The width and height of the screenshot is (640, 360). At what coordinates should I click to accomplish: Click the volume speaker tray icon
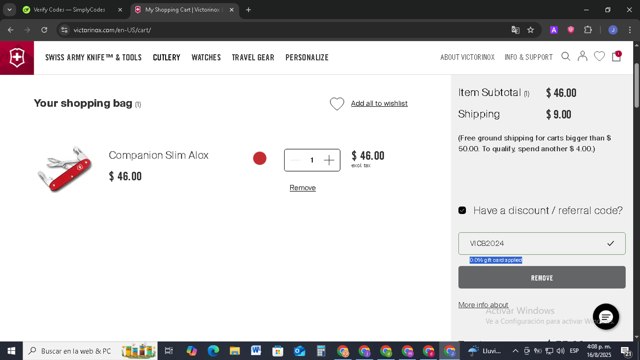560,351
